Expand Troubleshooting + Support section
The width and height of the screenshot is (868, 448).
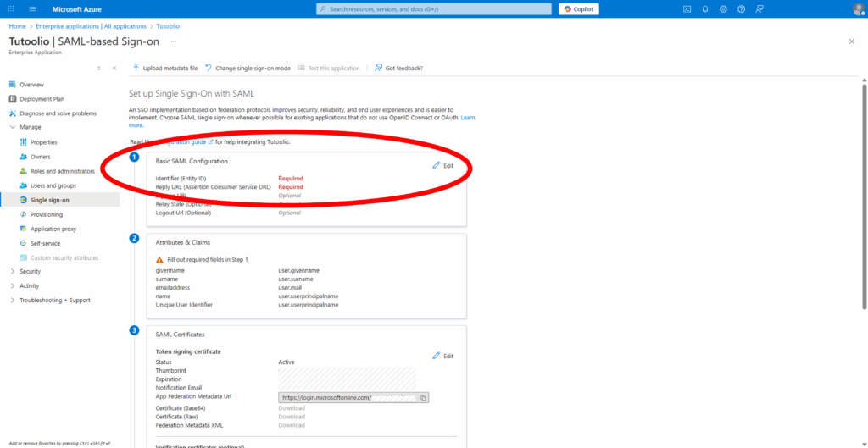(12, 301)
